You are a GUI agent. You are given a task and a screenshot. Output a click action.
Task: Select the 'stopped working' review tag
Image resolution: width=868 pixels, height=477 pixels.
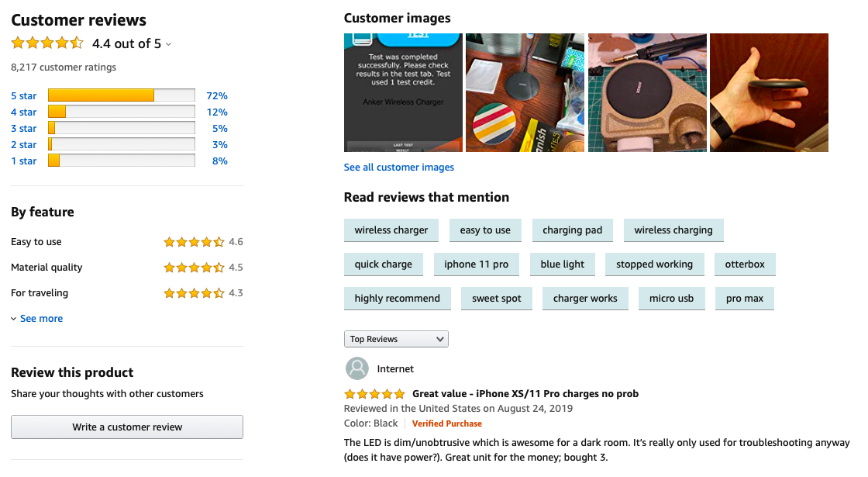[x=654, y=264]
